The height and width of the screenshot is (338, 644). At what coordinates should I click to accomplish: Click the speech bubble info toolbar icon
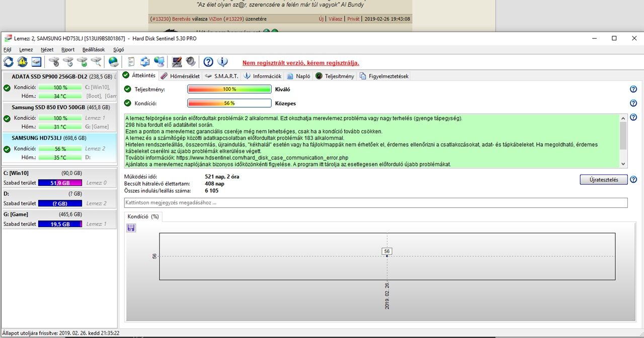(x=222, y=62)
